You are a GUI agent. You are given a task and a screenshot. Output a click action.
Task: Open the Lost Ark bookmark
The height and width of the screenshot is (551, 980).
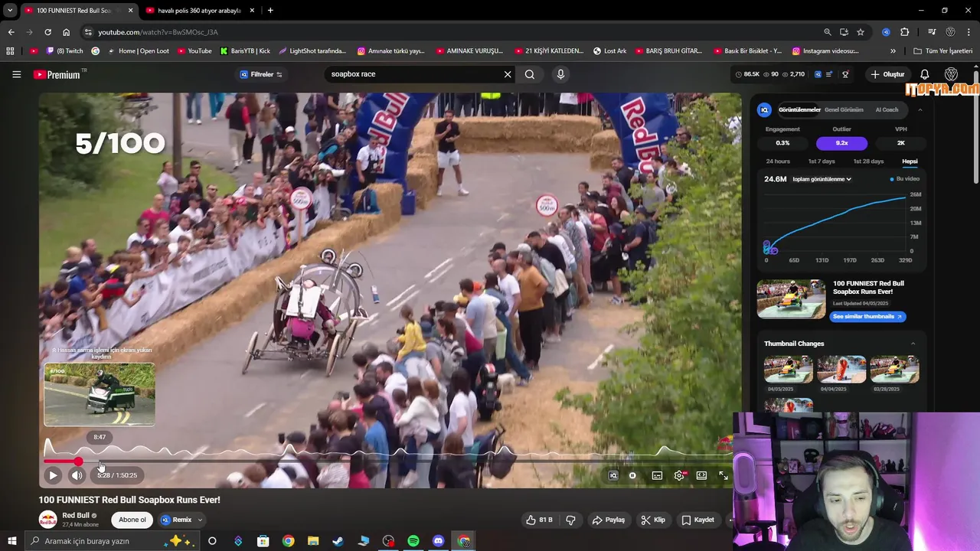click(x=609, y=51)
